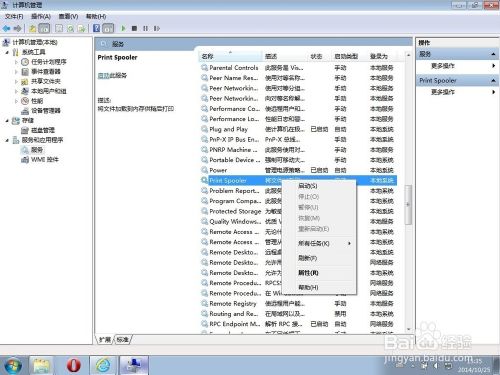Switch to the 标准 tab

123,339
